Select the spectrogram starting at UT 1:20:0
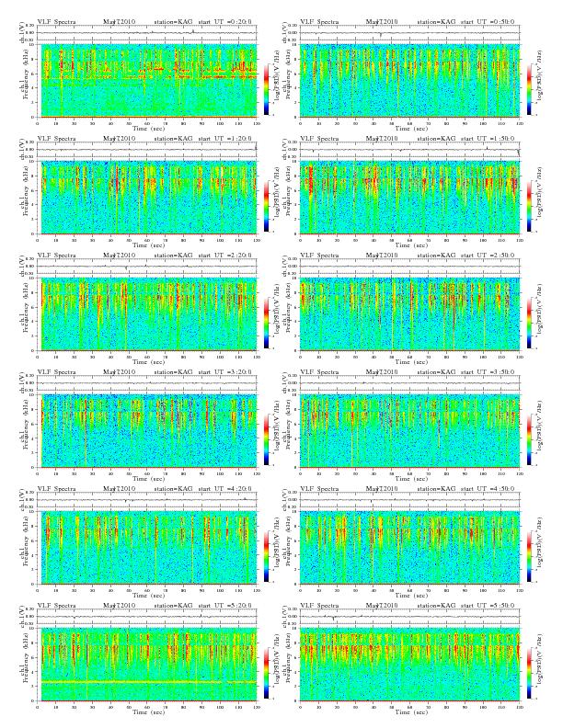Viewport: 563px width, 728px height. 149,198
